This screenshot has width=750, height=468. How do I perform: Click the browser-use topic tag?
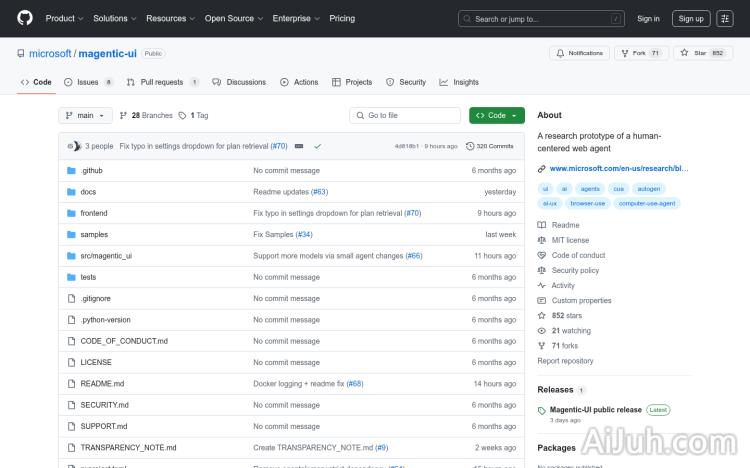587,203
